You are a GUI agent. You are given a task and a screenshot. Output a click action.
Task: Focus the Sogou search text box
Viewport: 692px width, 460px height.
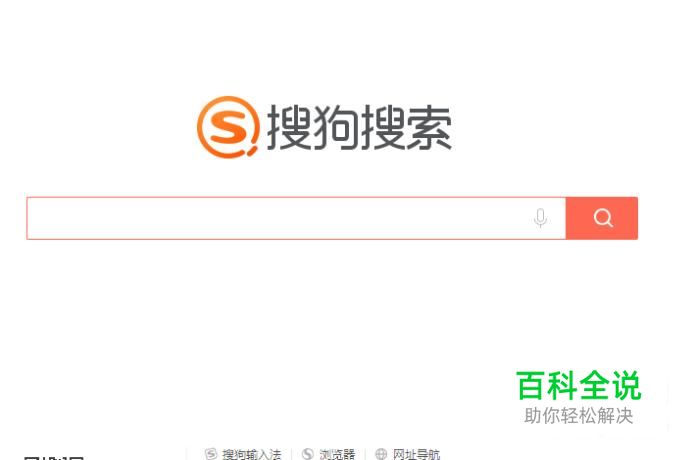296,218
